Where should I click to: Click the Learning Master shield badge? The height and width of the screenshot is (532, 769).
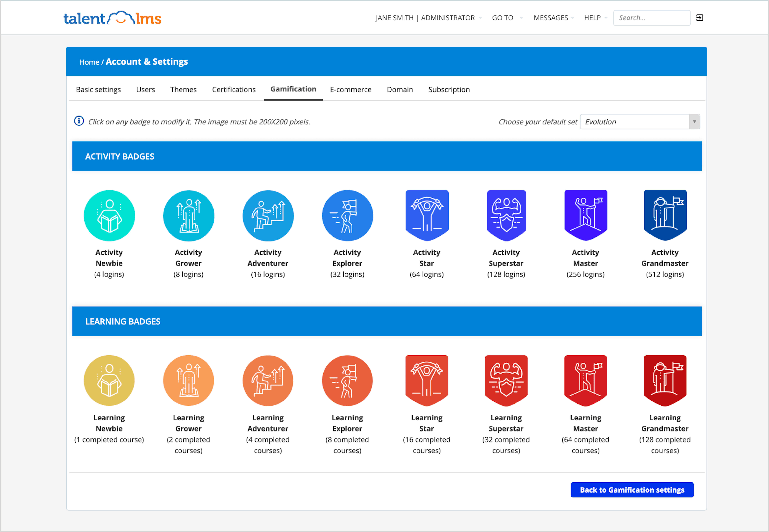coord(585,380)
